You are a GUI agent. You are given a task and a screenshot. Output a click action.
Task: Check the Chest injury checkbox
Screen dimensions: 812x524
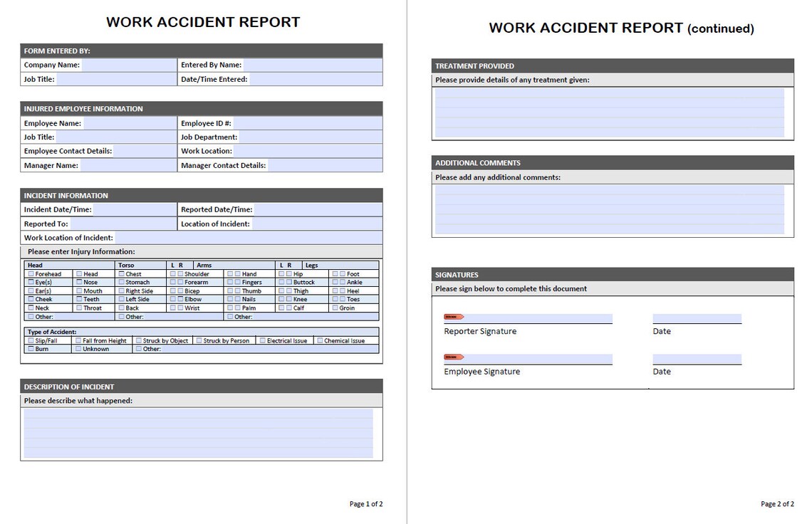coord(121,274)
